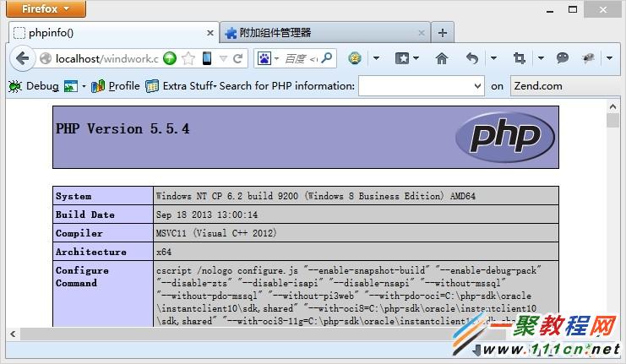Click the magnifier search icon
Image resolution: width=626 pixels, height=364 pixels.
pyautogui.click(x=327, y=58)
